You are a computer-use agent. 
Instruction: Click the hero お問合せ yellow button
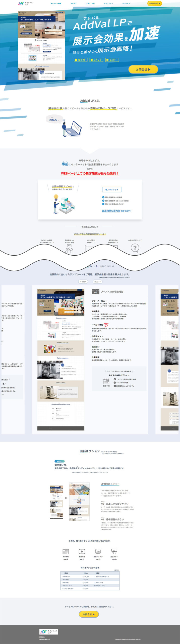click(143, 69)
